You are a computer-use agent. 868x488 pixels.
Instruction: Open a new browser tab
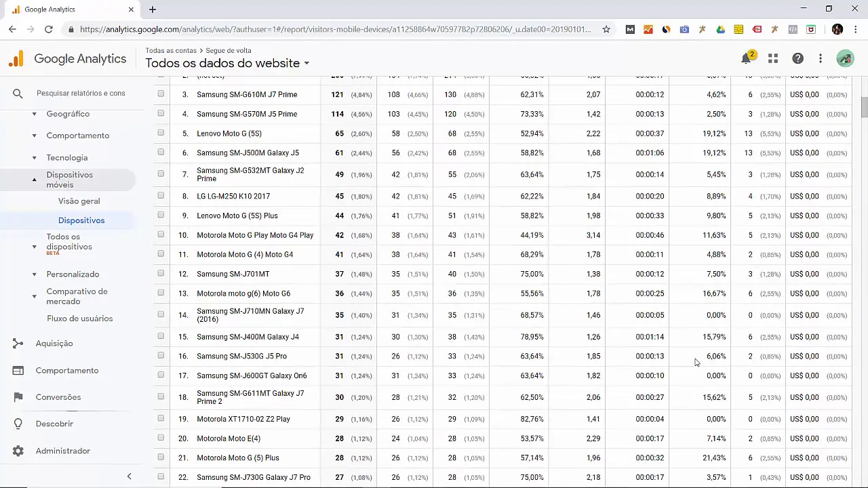[x=153, y=9]
